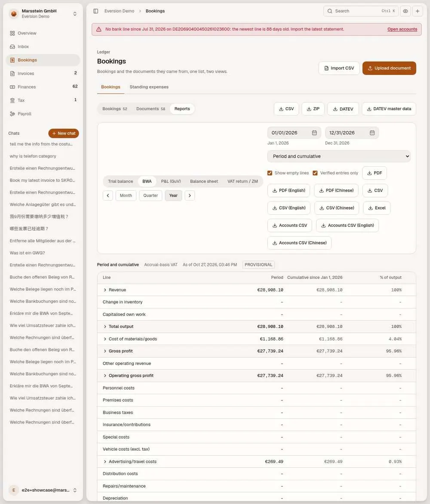Open the Tax section
430x504 pixels.
43,100
